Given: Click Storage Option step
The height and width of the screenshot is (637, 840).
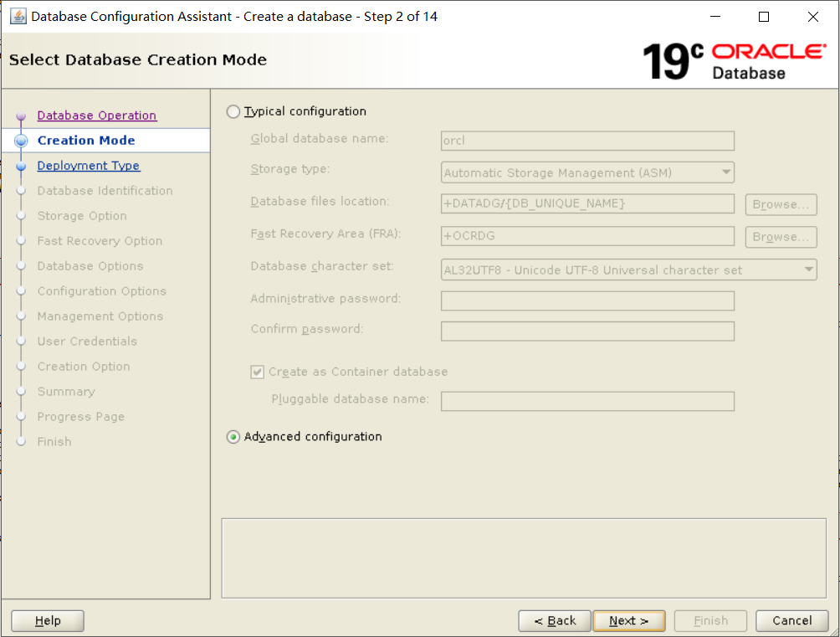Looking at the screenshot, I should [x=82, y=216].
